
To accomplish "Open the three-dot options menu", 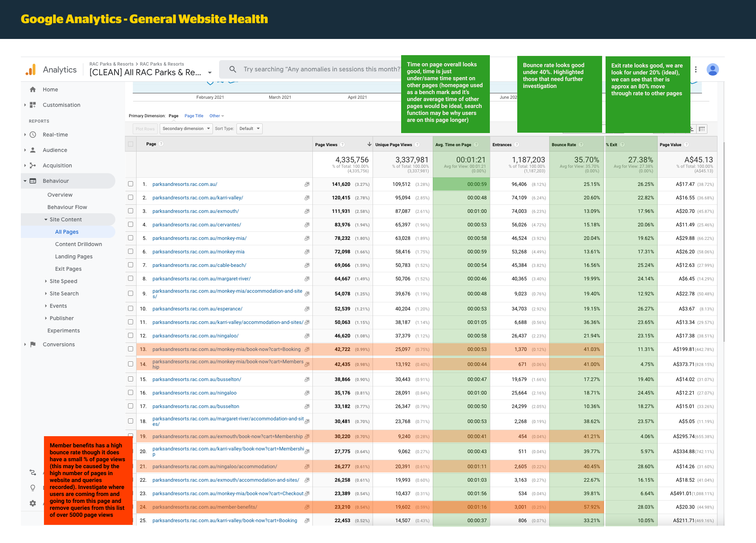I will click(696, 69).
